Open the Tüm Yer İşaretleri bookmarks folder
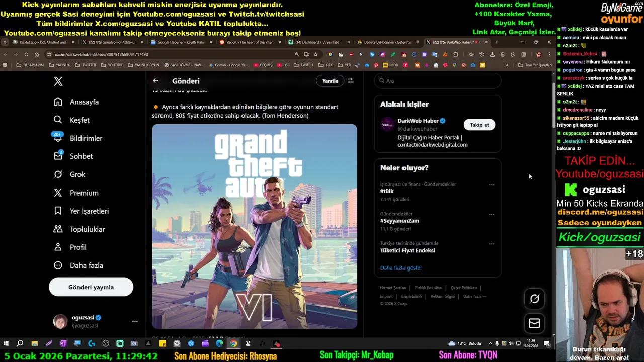644x362 pixels. (x=535, y=65)
